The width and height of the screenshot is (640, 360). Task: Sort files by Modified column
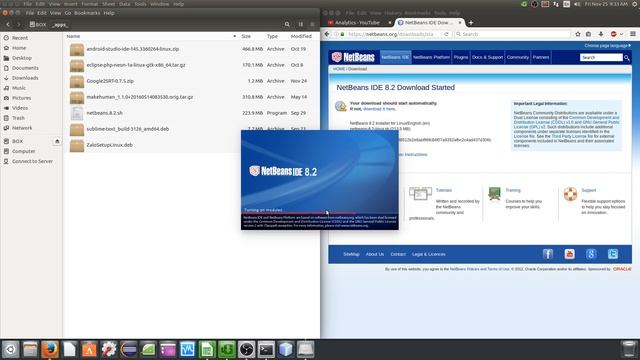(301, 36)
